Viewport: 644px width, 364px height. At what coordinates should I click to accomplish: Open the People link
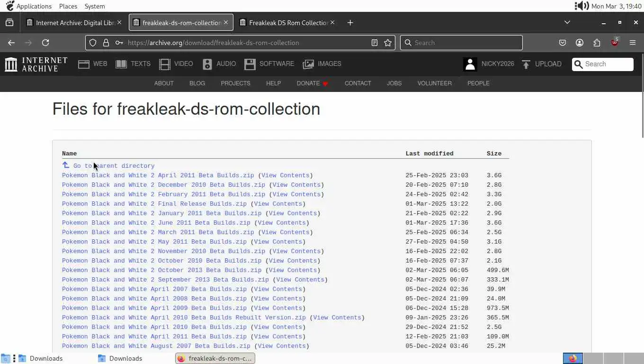(478, 83)
